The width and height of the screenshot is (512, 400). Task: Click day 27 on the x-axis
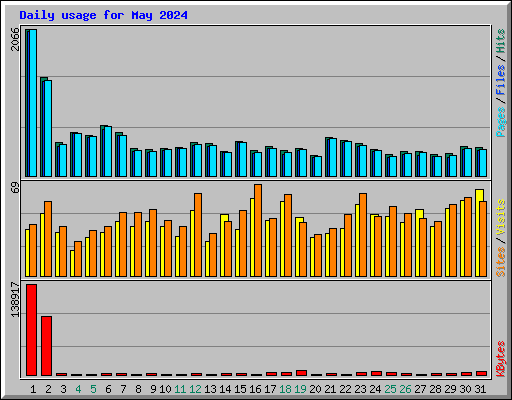(420, 389)
